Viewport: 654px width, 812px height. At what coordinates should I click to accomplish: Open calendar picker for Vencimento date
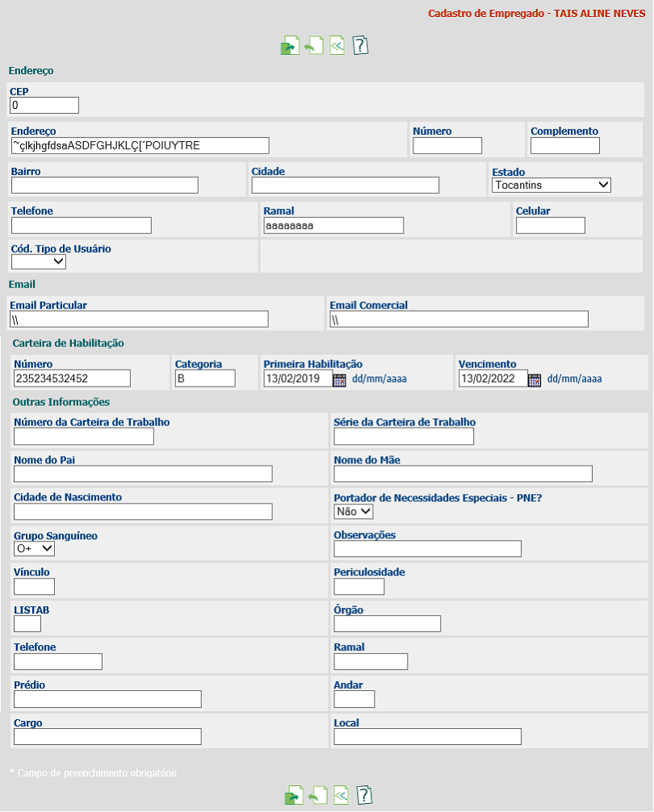coord(535,379)
